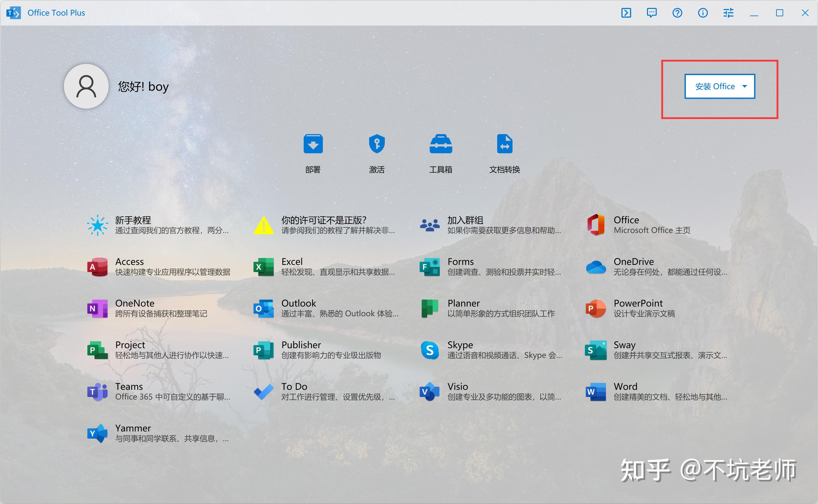Click the Office Tool Plus logo
The image size is (818, 504).
pos(14,13)
